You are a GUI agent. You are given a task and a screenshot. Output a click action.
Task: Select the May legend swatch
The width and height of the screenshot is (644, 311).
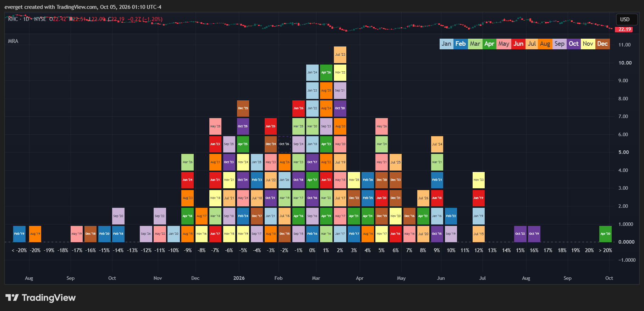pyautogui.click(x=503, y=44)
